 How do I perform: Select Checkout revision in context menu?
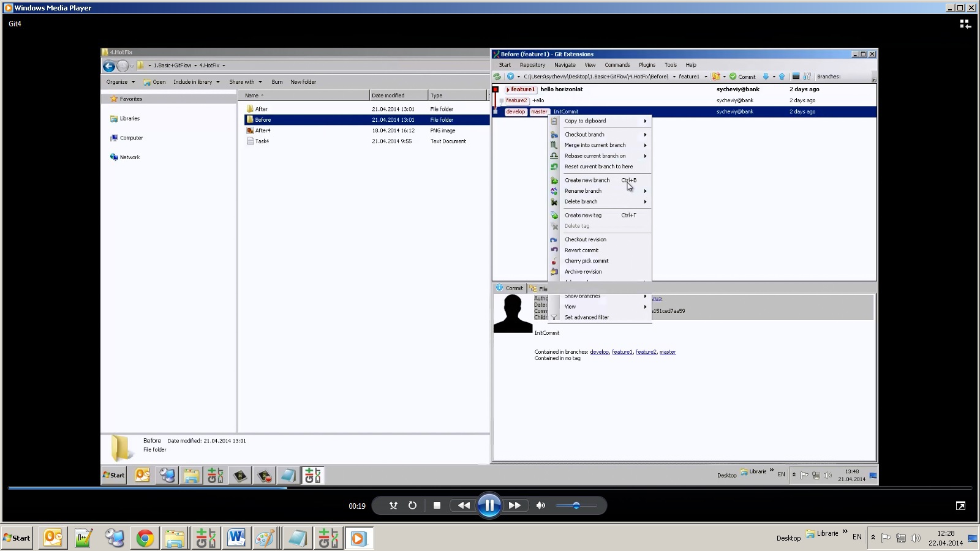600,239
